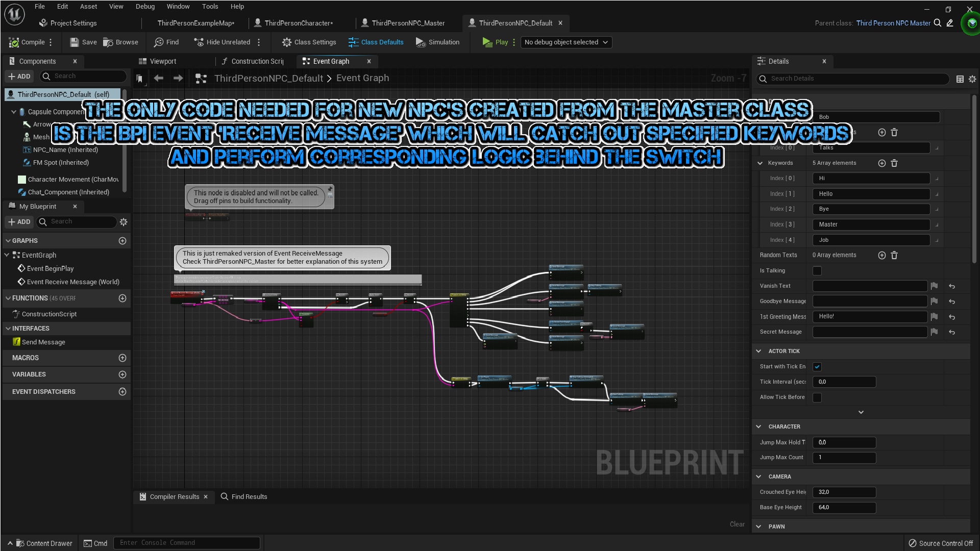Toggle Hide Unrelated nodes
The image size is (980, 551).
pos(223,42)
